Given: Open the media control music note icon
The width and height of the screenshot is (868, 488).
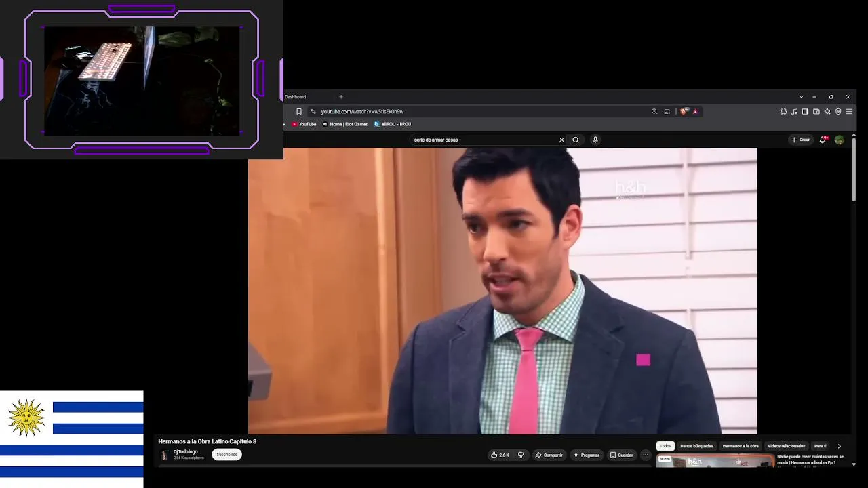Looking at the screenshot, I should [794, 111].
